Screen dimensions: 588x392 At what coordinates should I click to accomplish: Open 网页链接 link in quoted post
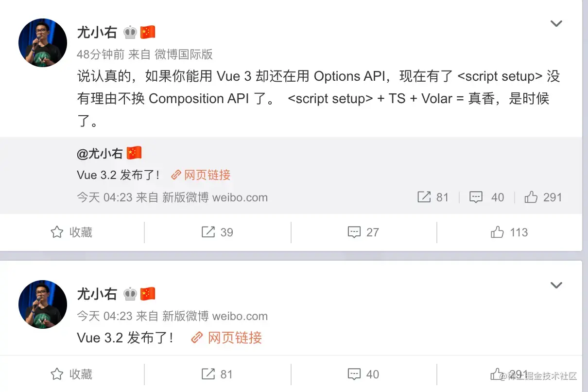pyautogui.click(x=201, y=175)
